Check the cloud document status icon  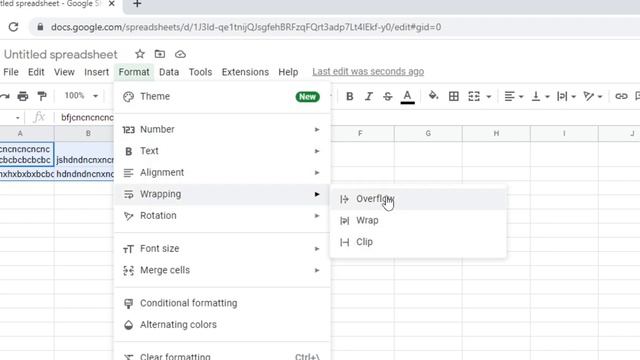180,54
